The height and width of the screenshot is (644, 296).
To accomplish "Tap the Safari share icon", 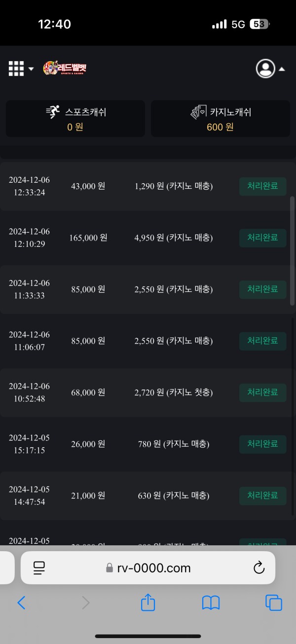I will pyautogui.click(x=148, y=603).
